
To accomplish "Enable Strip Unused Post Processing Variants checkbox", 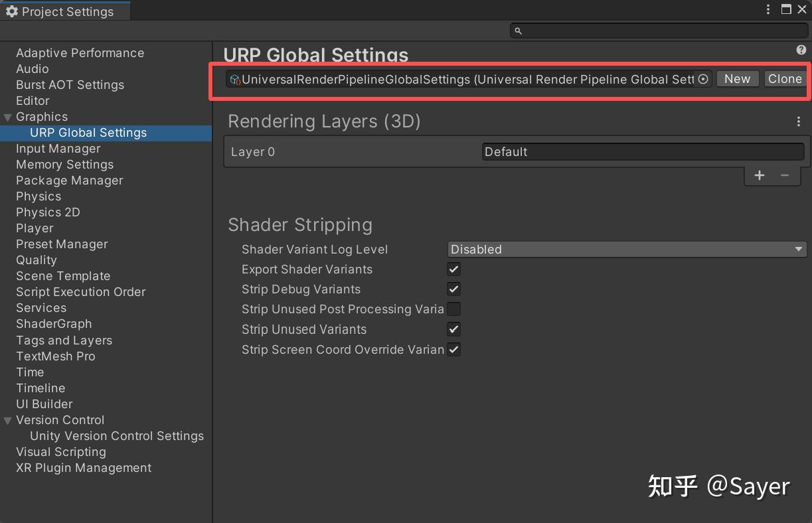I will coord(454,309).
